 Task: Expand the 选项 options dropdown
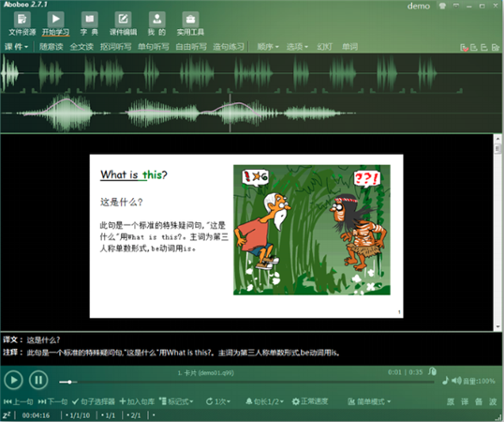tap(297, 47)
